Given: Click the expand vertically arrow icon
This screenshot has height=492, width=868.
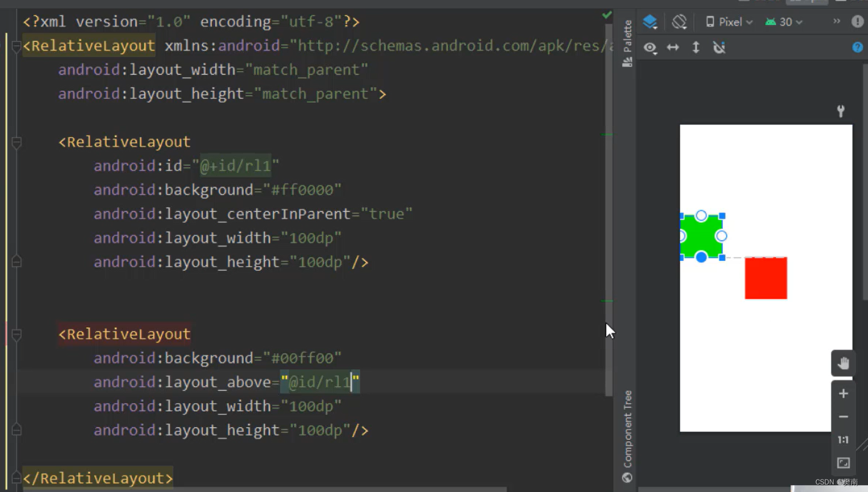Looking at the screenshot, I should (695, 48).
